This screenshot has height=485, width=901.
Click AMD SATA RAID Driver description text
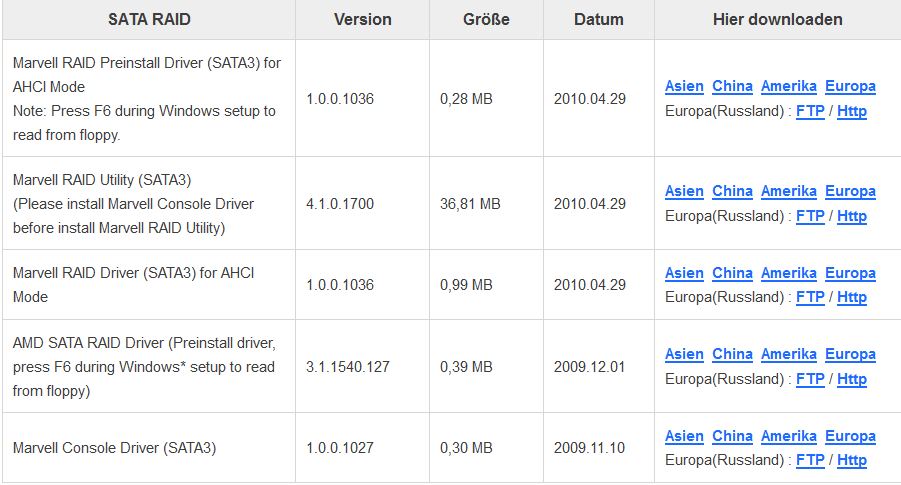point(144,367)
